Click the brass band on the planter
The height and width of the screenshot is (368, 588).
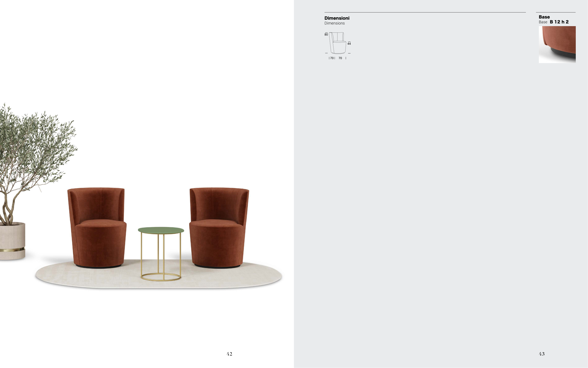(x=12, y=250)
